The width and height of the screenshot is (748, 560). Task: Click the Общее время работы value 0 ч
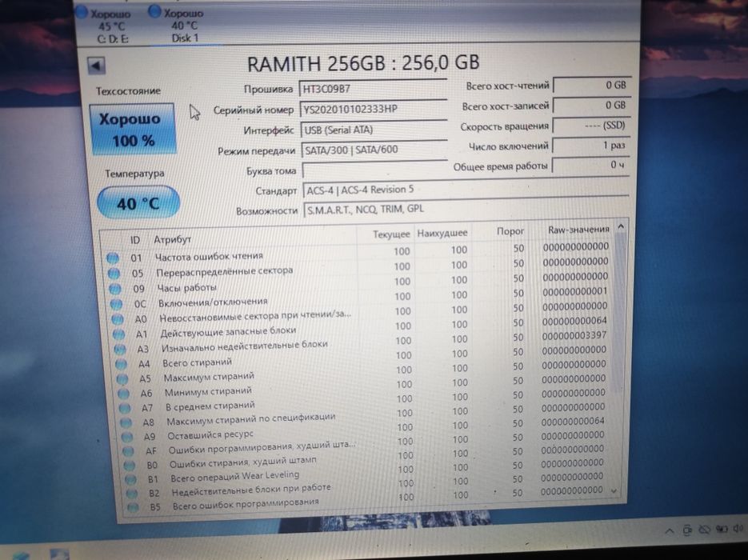coord(590,165)
